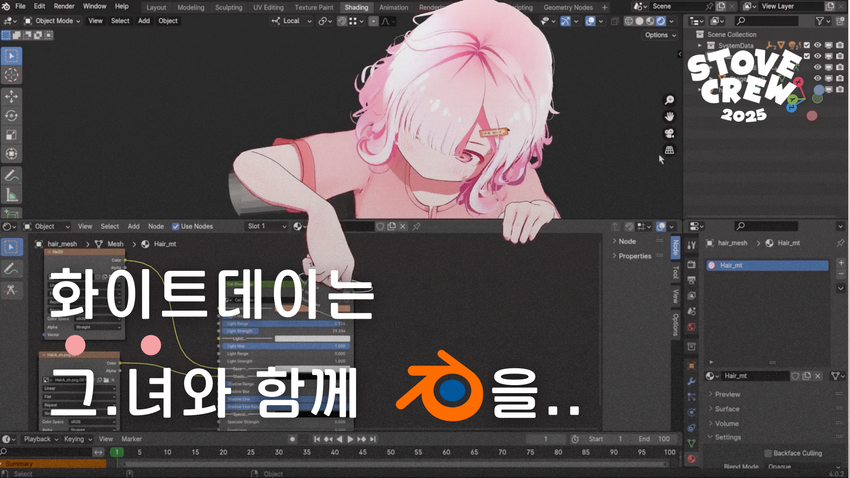This screenshot has height=478, width=850.
Task: Select the Transform tool
Action: point(11,154)
